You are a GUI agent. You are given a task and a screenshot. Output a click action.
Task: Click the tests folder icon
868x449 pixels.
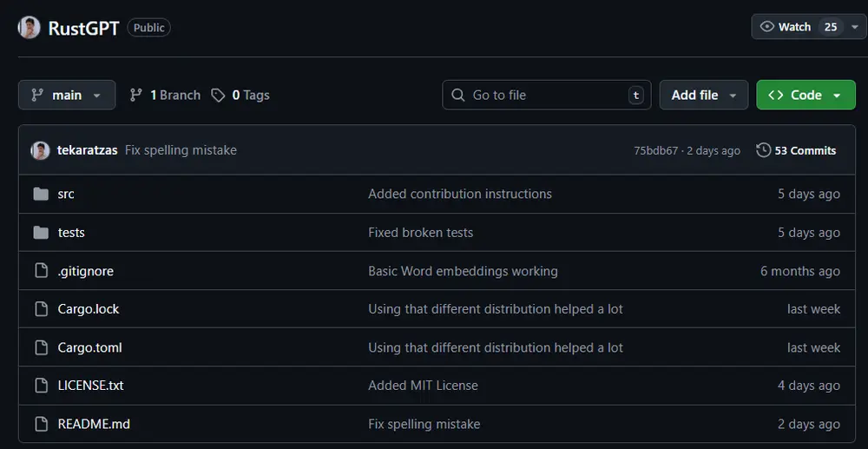(41, 233)
